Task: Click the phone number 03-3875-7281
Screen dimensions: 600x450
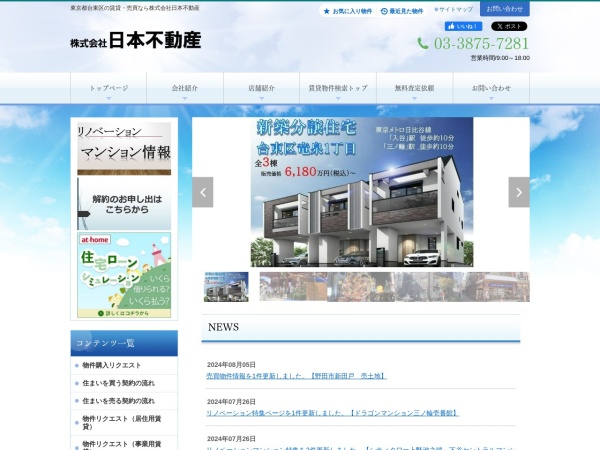Action: 481,44
